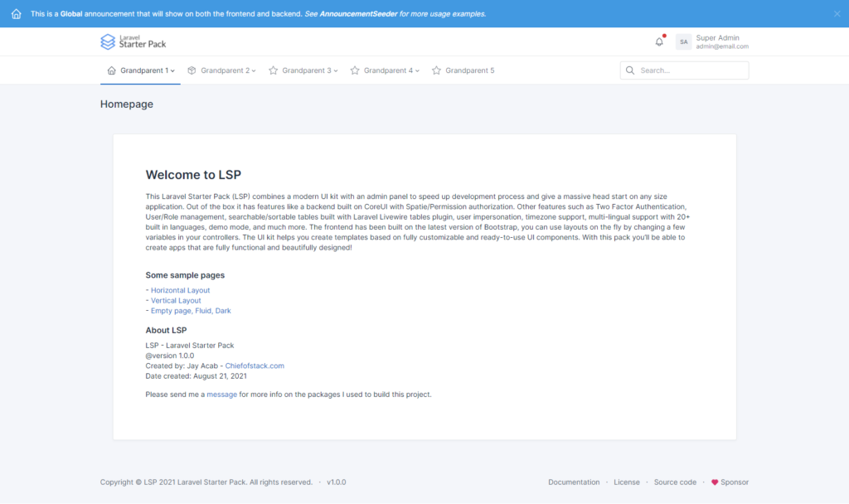Click the Sponsor link text
The image size is (849, 504).
point(735,482)
